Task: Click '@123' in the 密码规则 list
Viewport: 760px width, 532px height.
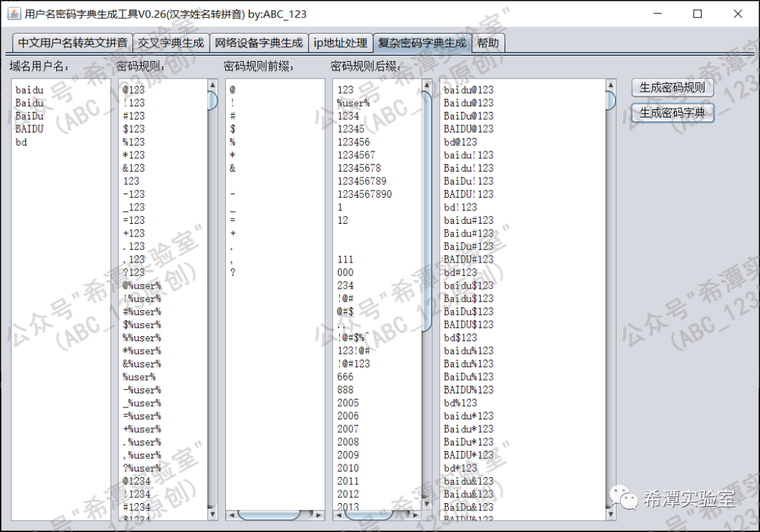Action: [134, 90]
